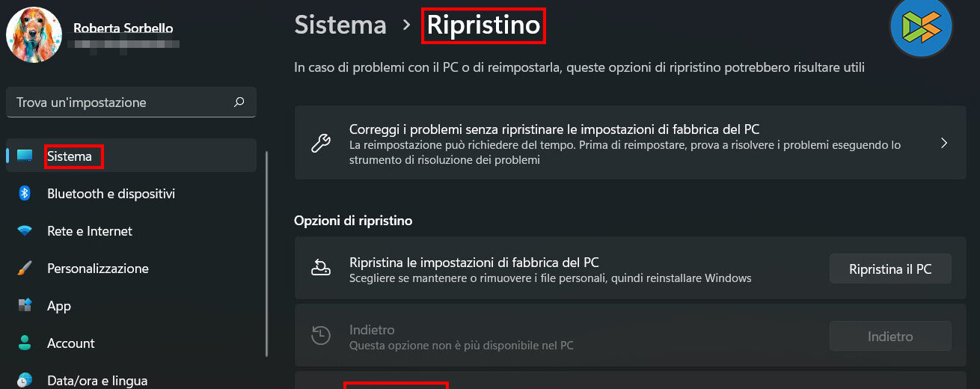
Task: Go to Personalizzazione settings section
Action: pyautogui.click(x=98, y=269)
